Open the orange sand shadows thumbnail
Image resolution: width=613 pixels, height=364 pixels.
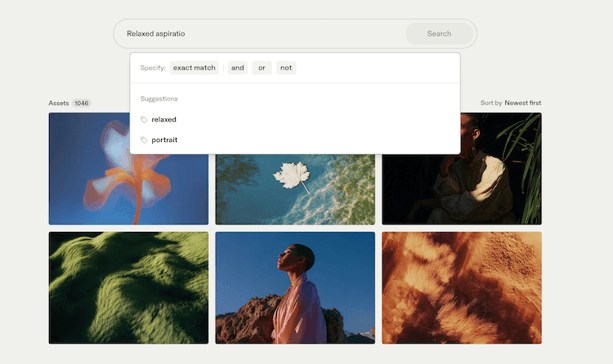click(x=462, y=288)
